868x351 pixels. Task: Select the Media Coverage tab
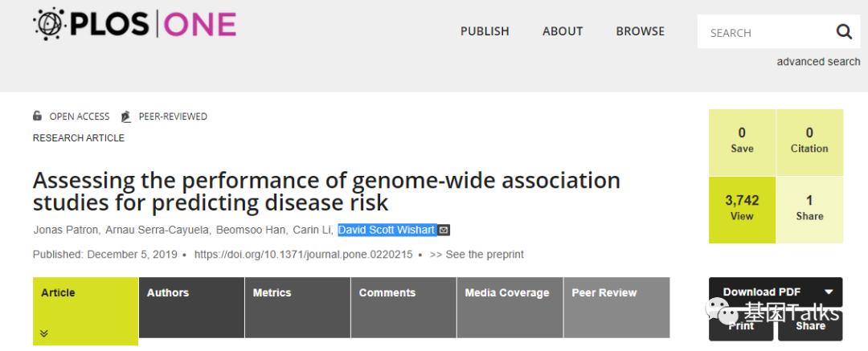pyautogui.click(x=507, y=293)
